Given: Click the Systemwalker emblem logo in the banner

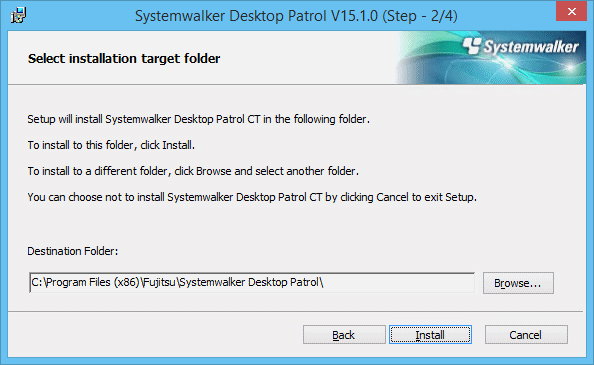Looking at the screenshot, I should pyautogui.click(x=472, y=46).
